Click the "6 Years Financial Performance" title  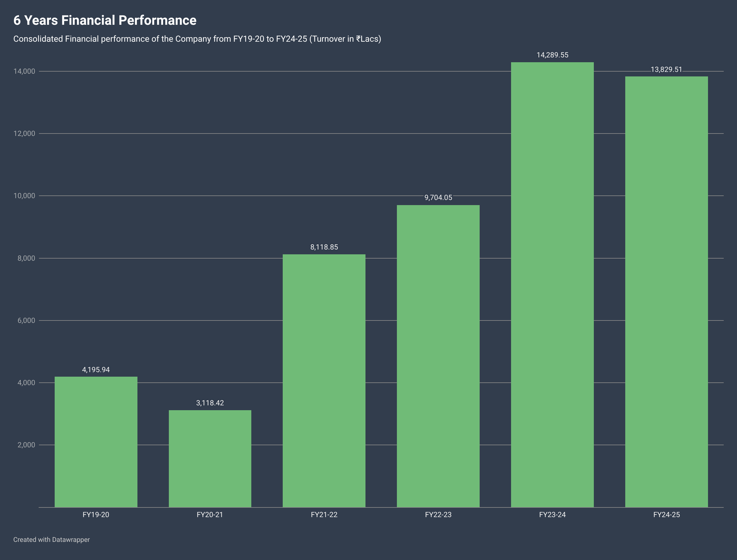click(105, 20)
